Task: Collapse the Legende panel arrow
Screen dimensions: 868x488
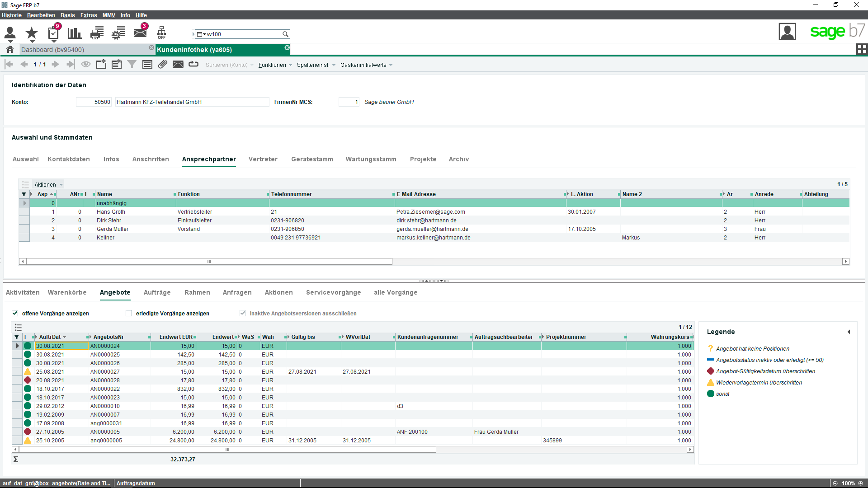Action: pyautogui.click(x=849, y=332)
